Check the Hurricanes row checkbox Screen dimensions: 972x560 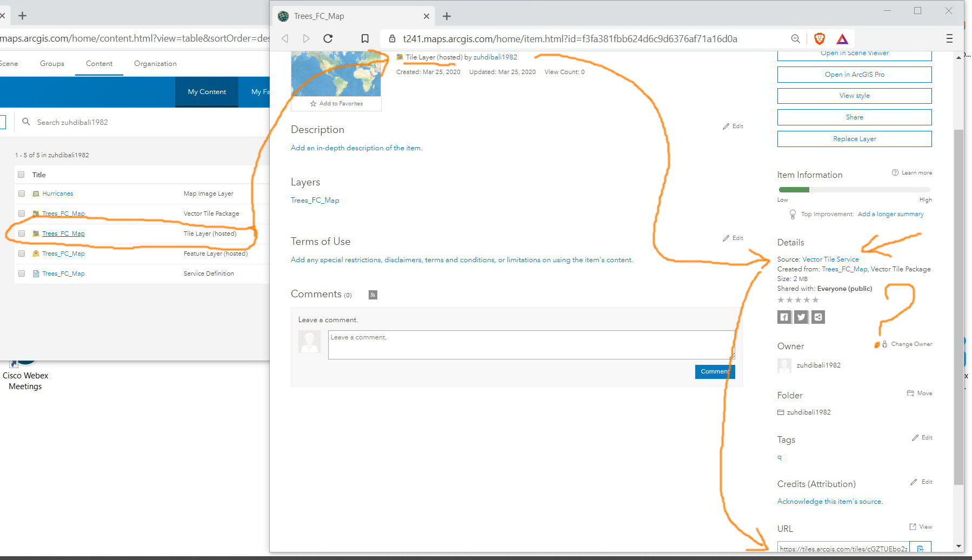[x=21, y=194]
